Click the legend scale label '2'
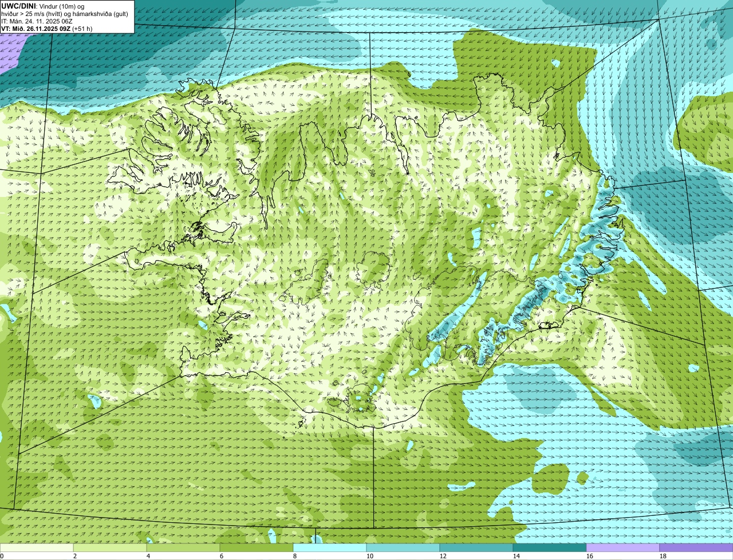 (75, 556)
